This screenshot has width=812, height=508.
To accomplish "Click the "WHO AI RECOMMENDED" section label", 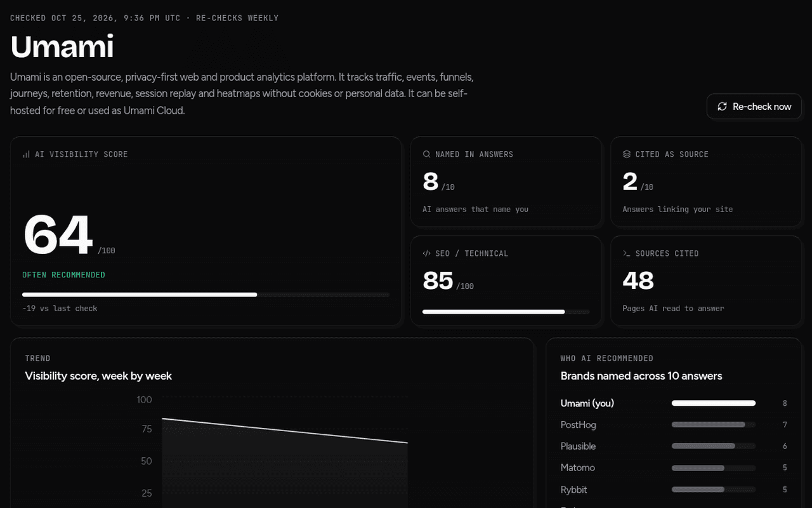I will click(606, 359).
